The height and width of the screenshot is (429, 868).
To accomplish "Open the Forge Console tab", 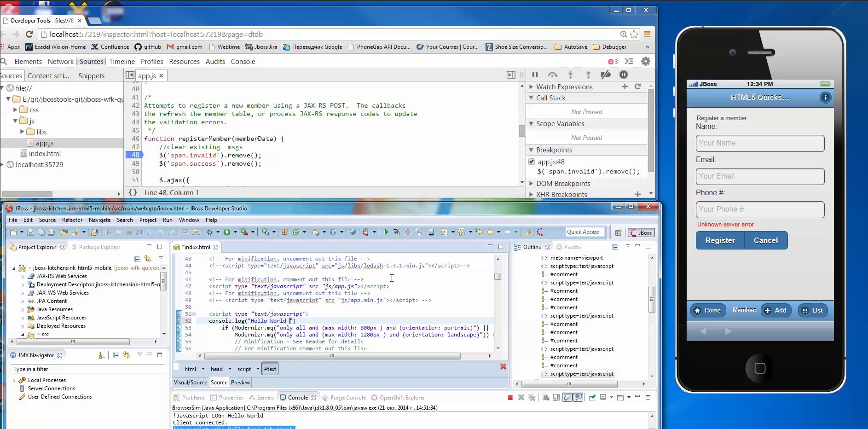I will click(344, 397).
